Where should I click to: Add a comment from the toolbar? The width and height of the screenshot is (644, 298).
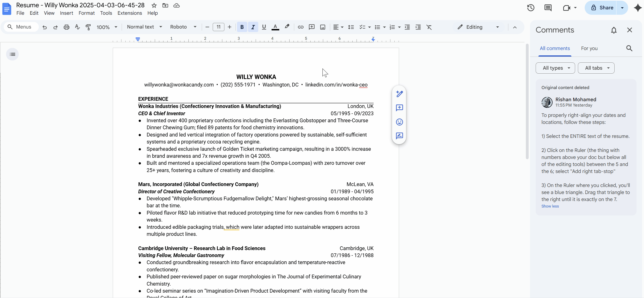(311, 27)
